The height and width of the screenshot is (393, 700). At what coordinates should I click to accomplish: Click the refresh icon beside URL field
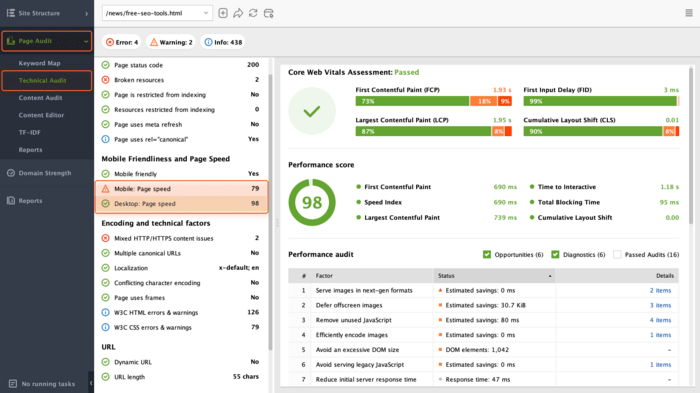click(253, 13)
